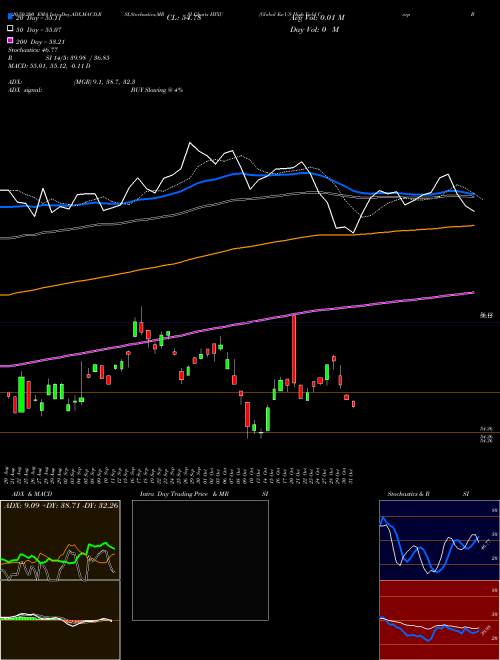Click the blue 20 Day legend swatch
The width and height of the screenshot is (500, 660).
click(x=10, y=17)
